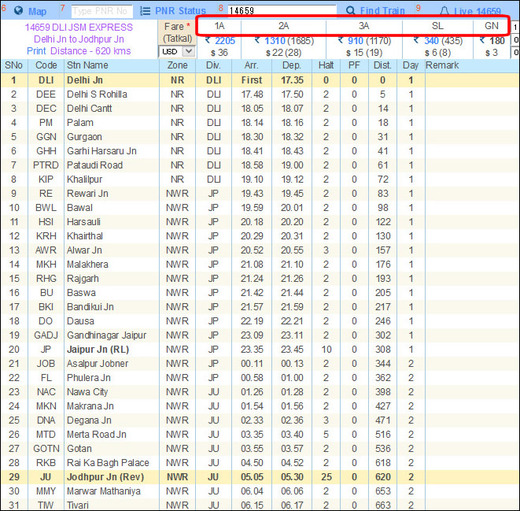Image resolution: width=520 pixels, height=511 pixels.
Task: Click the Print link
Action: pos(36,51)
